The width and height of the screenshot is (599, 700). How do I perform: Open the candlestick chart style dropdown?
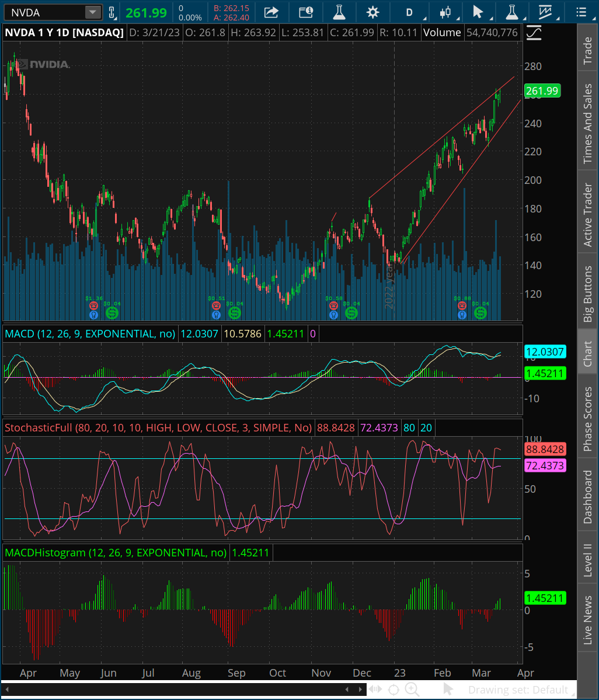point(445,12)
